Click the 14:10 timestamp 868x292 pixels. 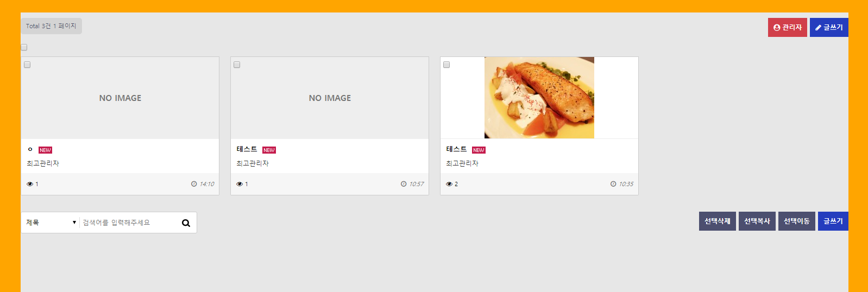click(x=207, y=184)
